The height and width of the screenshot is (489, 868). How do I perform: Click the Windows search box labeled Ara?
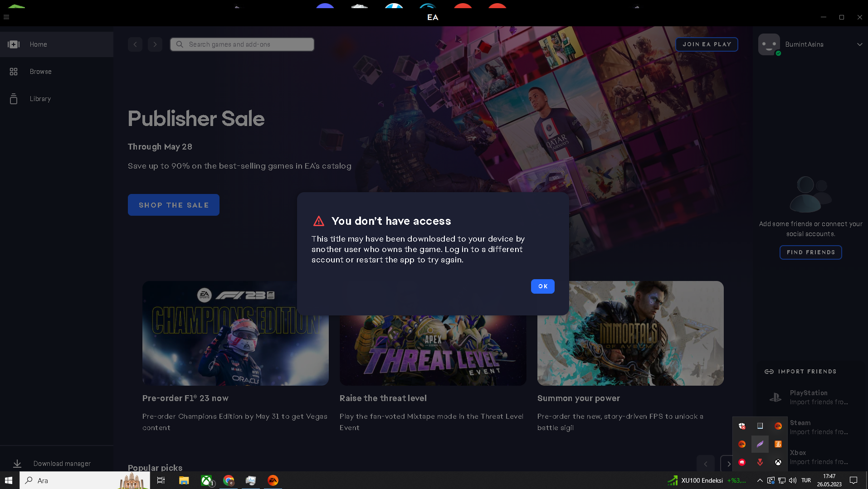click(x=85, y=480)
